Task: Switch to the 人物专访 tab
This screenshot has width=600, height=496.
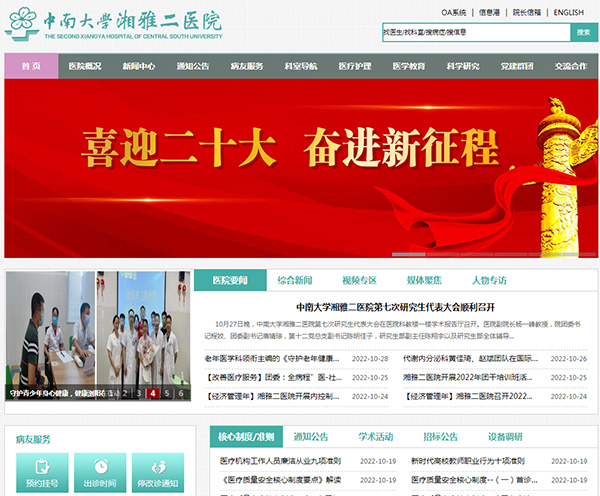Action: pyautogui.click(x=489, y=281)
